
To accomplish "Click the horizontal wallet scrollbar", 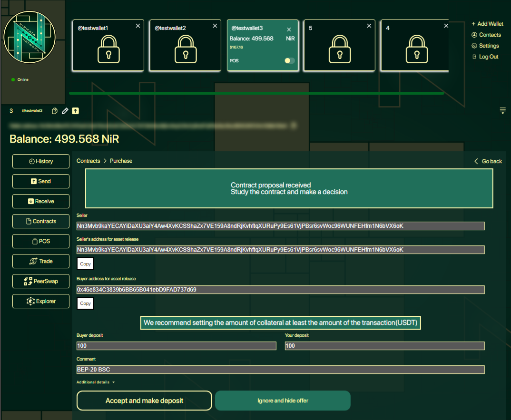I will click(x=256, y=93).
